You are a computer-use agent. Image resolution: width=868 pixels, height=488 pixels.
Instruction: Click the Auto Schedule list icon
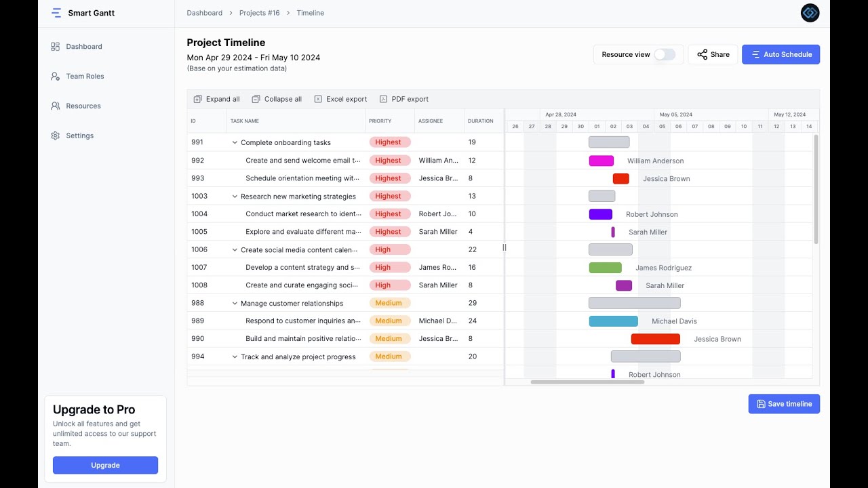755,55
